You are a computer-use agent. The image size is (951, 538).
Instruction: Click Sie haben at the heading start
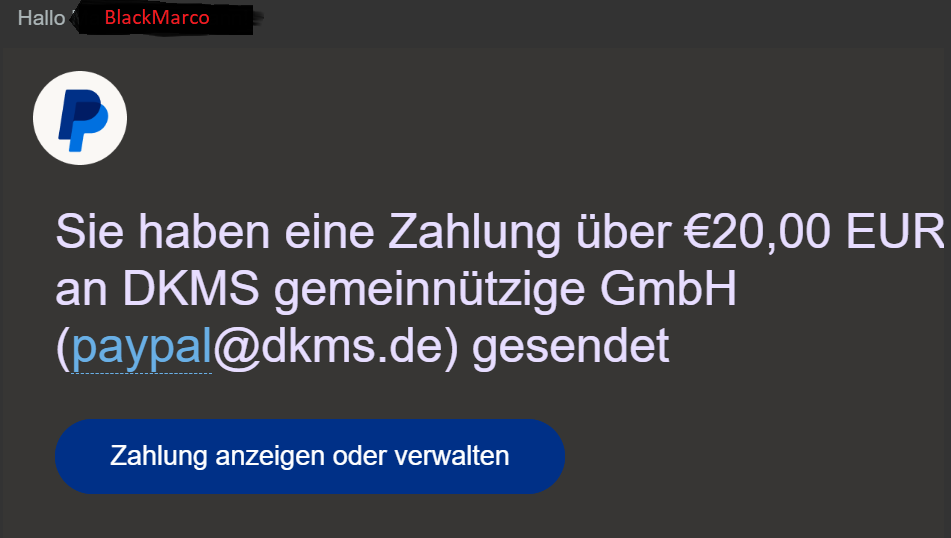click(162, 232)
